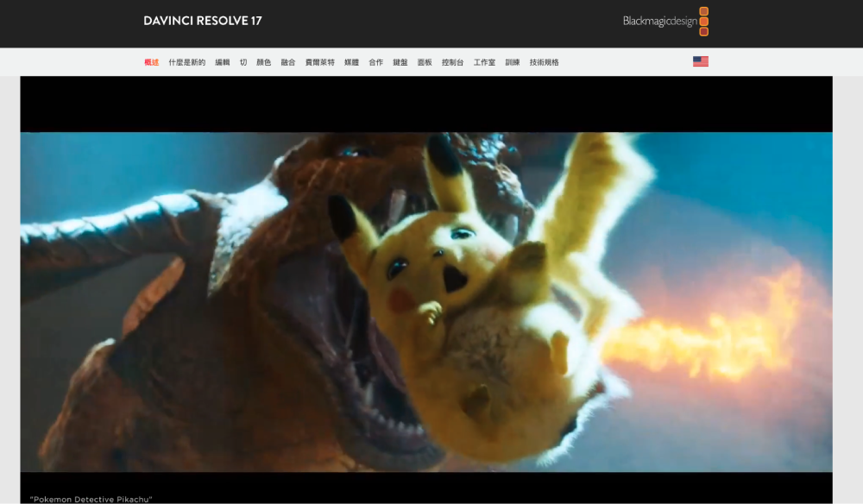863x504 pixels.
Task: Open the 什麼是新的 page
Action: [x=186, y=62]
